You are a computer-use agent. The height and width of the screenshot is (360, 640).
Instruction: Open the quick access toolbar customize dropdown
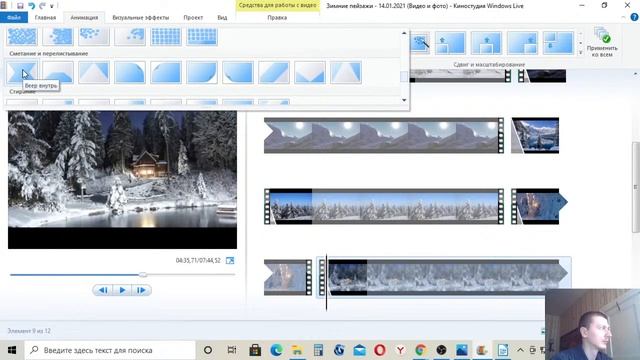pyautogui.click(x=52, y=6)
